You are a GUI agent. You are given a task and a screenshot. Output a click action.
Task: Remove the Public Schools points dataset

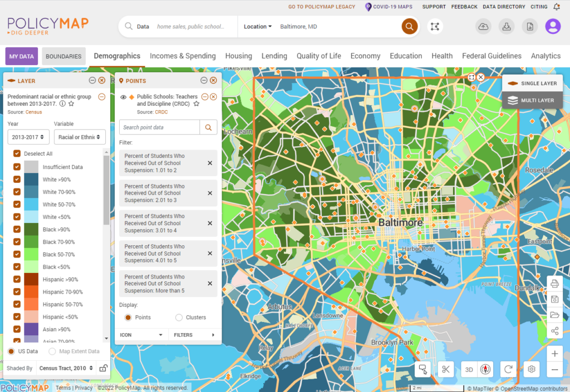pyautogui.click(x=213, y=97)
